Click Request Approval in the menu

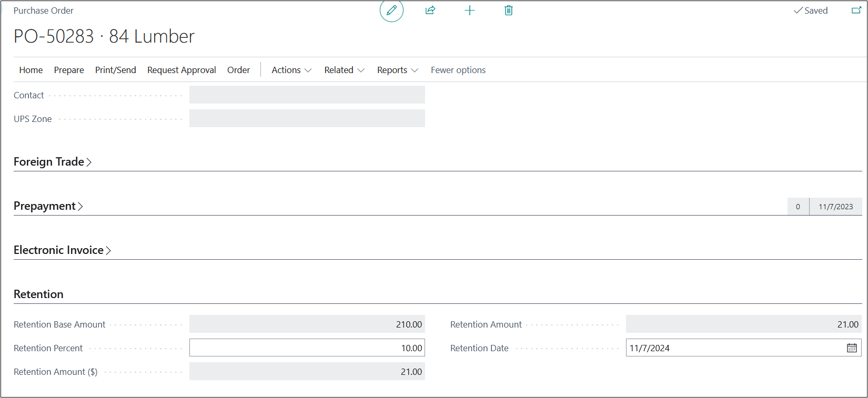tap(181, 70)
